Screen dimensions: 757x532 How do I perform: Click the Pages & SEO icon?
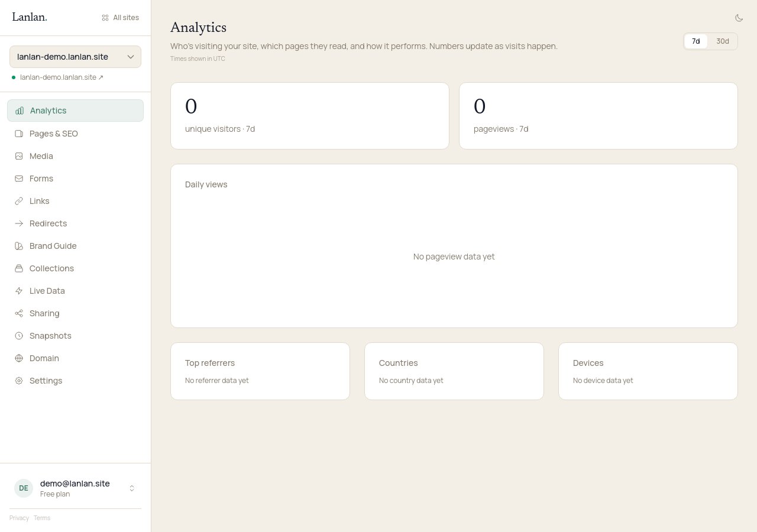(x=19, y=134)
